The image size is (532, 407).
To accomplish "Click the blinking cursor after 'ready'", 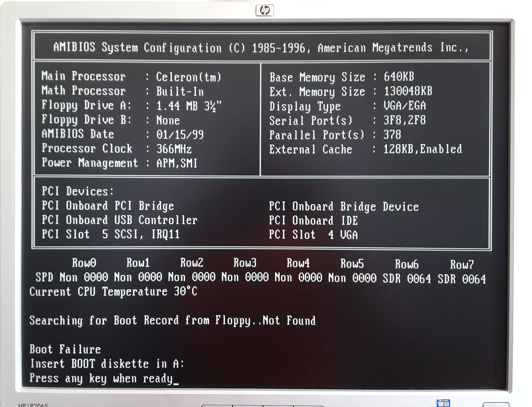I will tap(176, 384).
